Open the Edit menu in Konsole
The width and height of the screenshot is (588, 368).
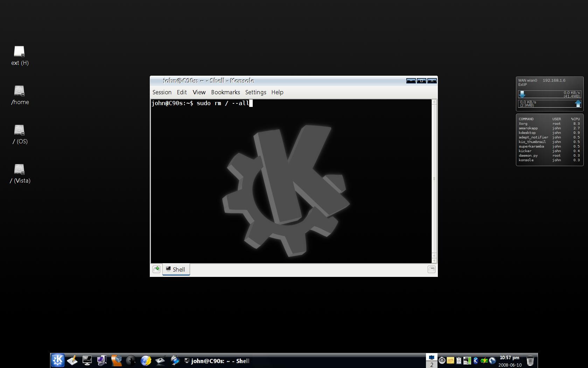click(x=182, y=92)
